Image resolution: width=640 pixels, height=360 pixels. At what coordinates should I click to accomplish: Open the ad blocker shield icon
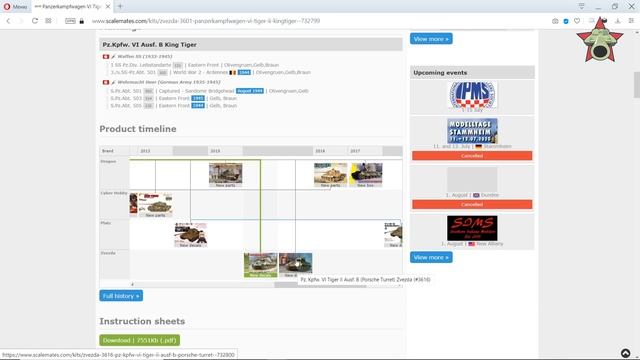566,21
